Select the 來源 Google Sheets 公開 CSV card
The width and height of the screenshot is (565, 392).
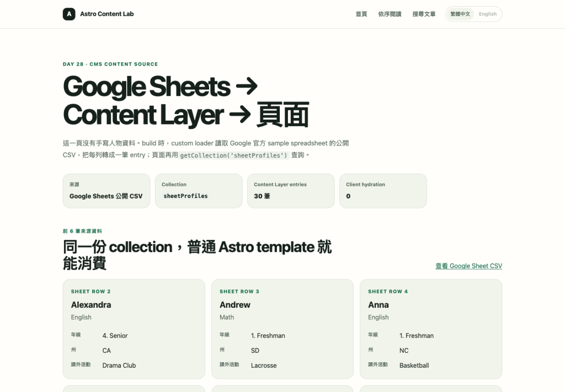point(106,191)
